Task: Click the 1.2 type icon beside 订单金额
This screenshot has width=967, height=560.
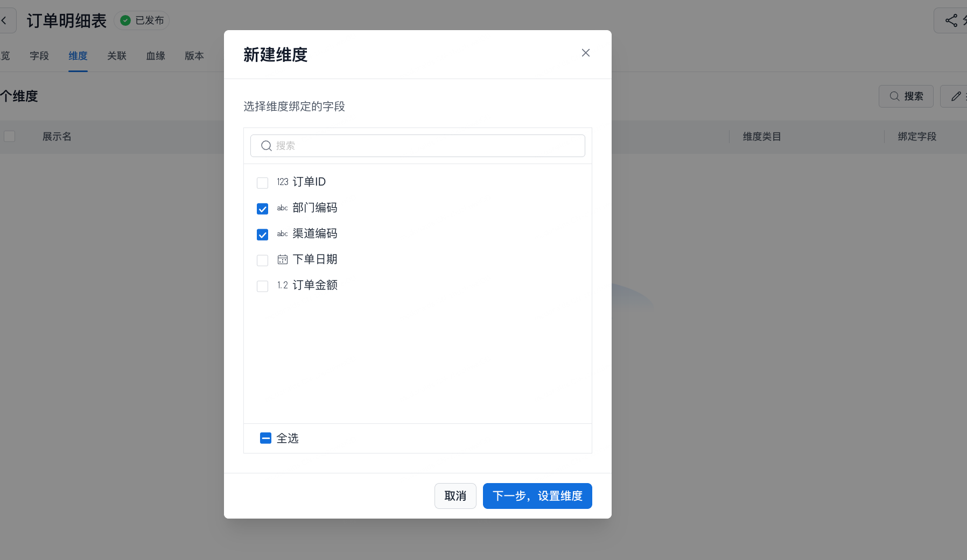Action: coord(283,286)
